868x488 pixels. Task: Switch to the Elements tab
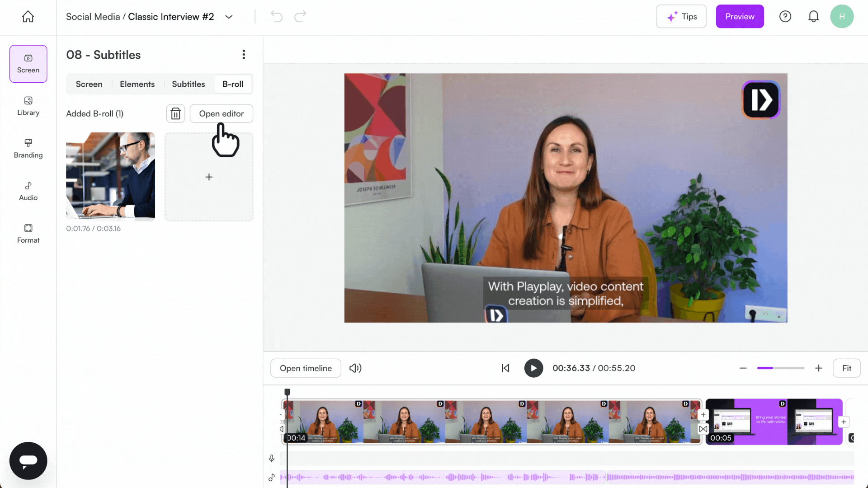tap(137, 84)
